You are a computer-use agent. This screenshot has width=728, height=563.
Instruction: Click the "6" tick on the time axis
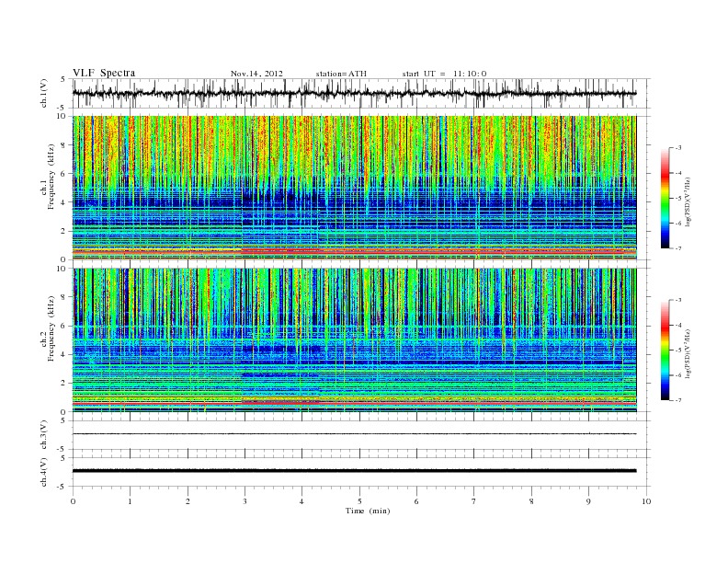tap(416, 501)
